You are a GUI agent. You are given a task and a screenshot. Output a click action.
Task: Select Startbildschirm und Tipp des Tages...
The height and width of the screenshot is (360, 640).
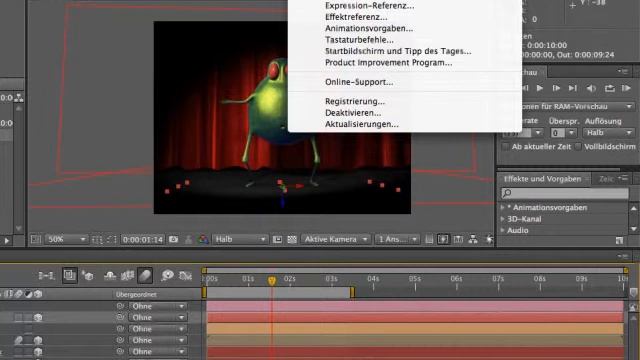(x=398, y=51)
